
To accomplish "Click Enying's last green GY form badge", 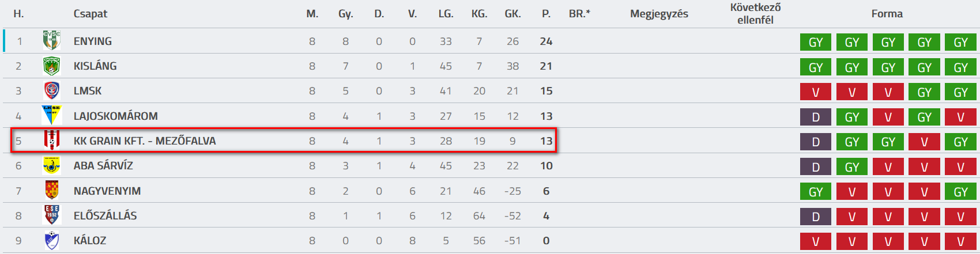I will click(x=960, y=42).
